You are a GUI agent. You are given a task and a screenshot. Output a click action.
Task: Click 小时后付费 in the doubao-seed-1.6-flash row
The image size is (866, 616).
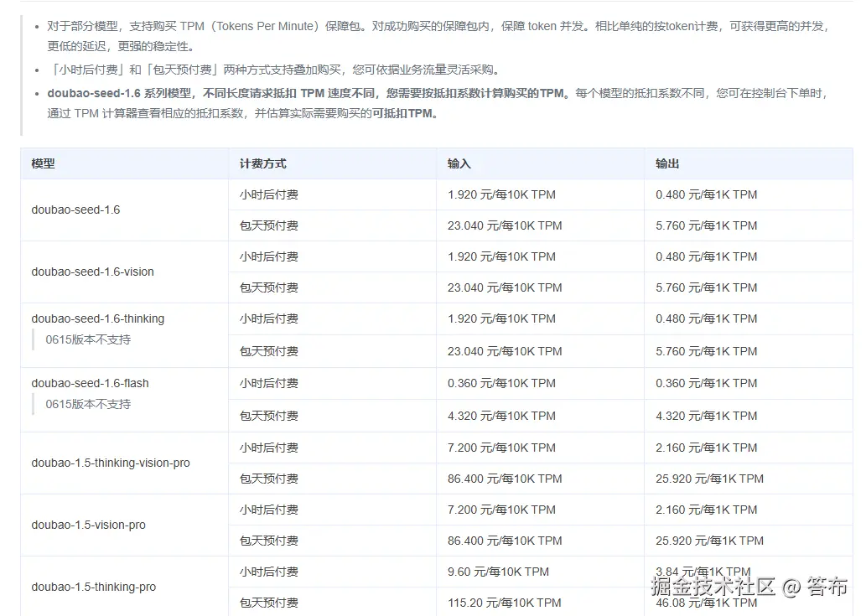pyautogui.click(x=269, y=384)
